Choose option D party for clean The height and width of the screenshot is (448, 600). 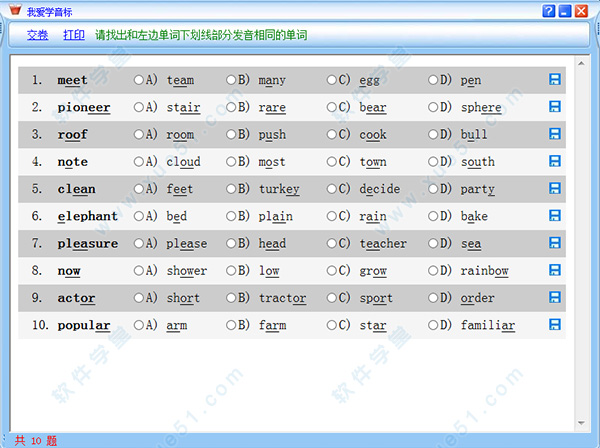pyautogui.click(x=433, y=189)
